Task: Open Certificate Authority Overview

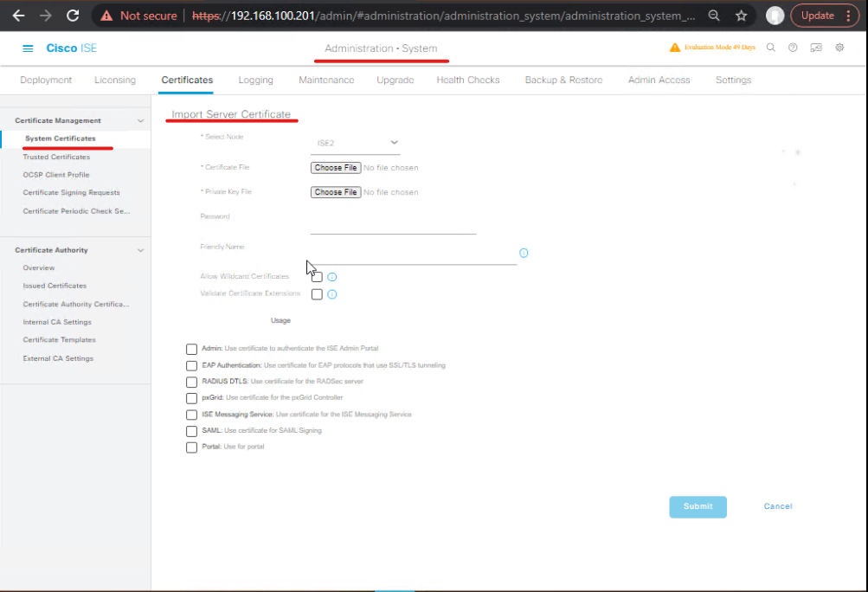Action: click(39, 268)
